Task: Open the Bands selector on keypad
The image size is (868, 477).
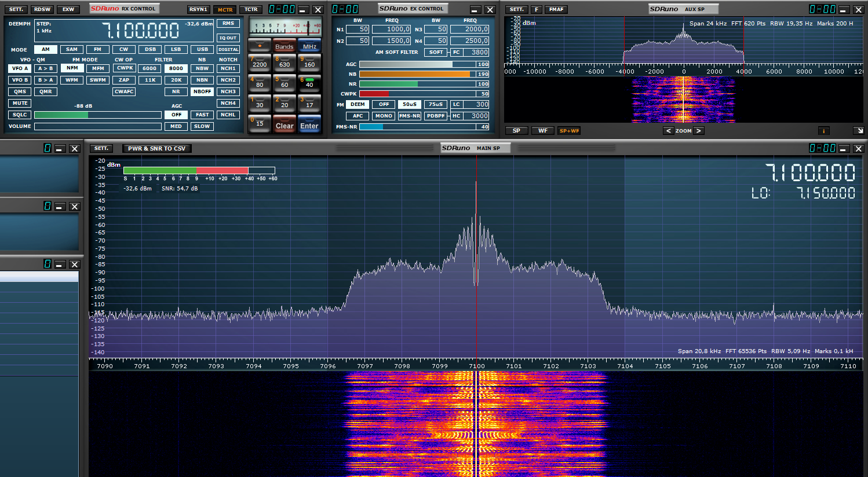Action: pyautogui.click(x=284, y=46)
